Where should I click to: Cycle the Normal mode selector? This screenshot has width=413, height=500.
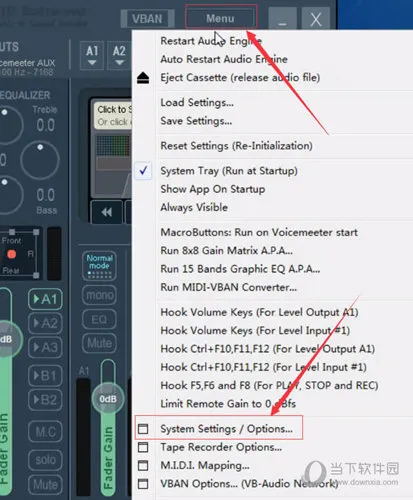tap(99, 265)
